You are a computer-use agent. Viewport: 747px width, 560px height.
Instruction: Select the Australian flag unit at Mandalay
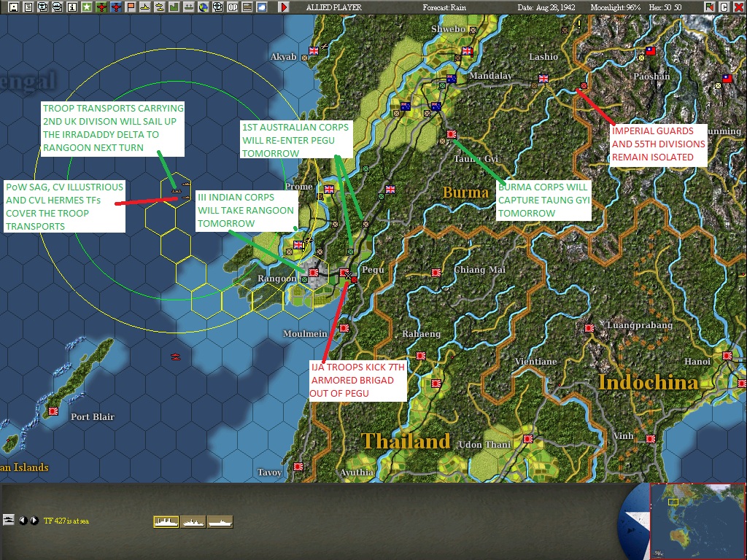click(451, 79)
